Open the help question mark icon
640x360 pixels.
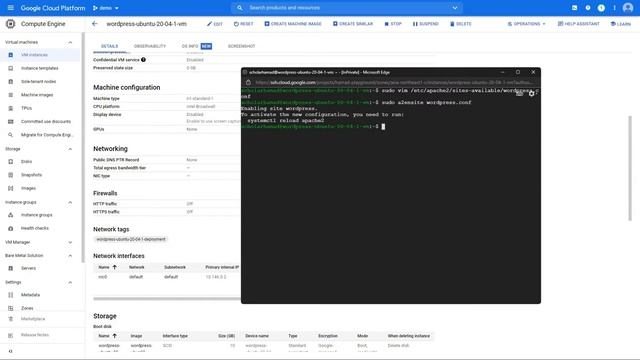(588, 8)
